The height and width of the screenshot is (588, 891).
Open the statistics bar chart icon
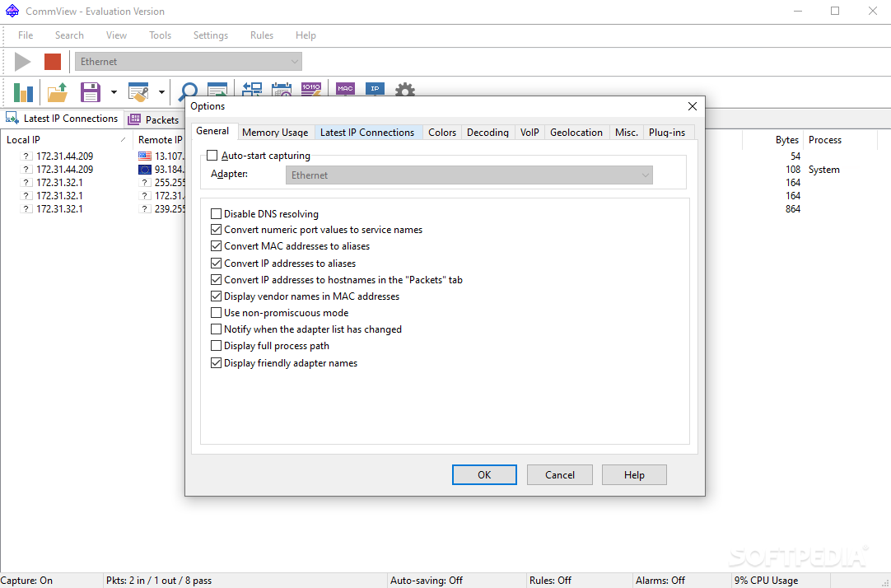pos(23,92)
